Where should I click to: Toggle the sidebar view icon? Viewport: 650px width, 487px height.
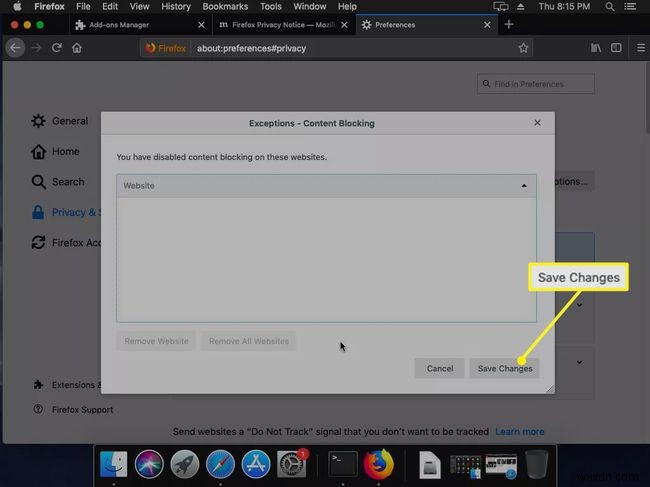[x=616, y=48]
